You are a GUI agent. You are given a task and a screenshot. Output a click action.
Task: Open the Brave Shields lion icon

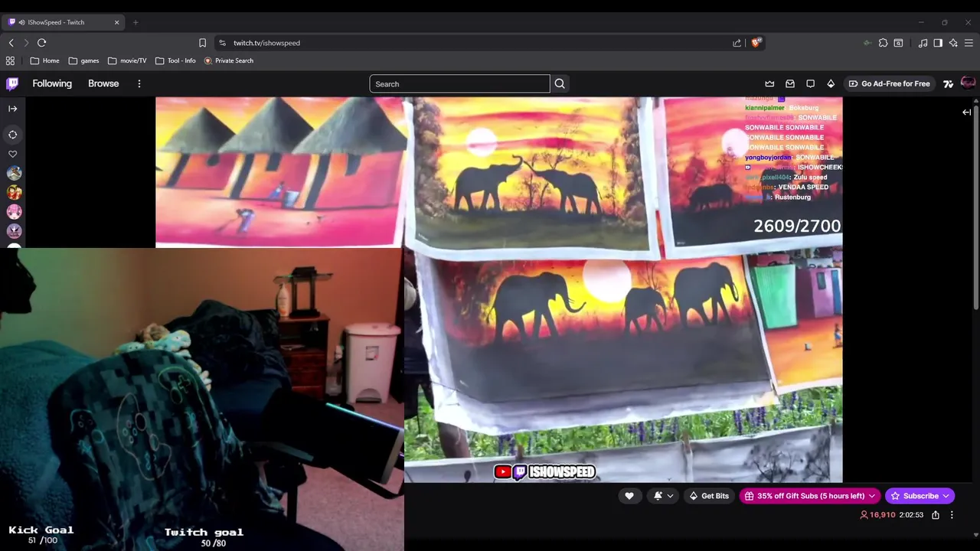point(756,43)
